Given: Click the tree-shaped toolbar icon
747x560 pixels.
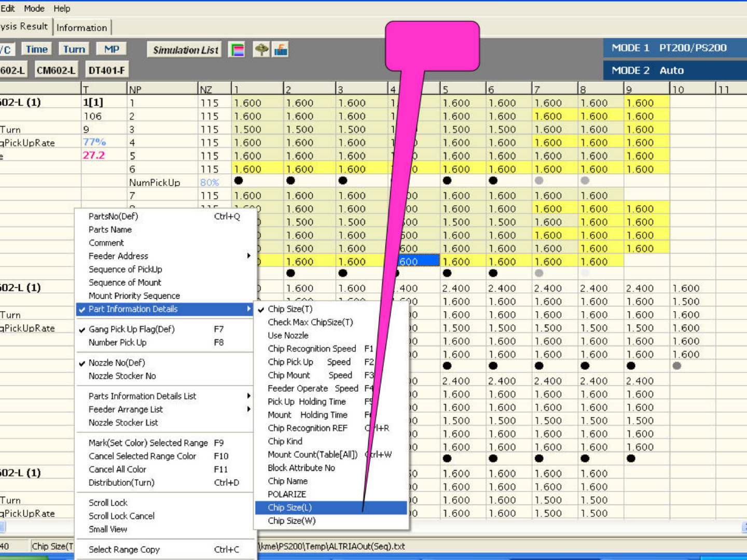Looking at the screenshot, I should [261, 50].
